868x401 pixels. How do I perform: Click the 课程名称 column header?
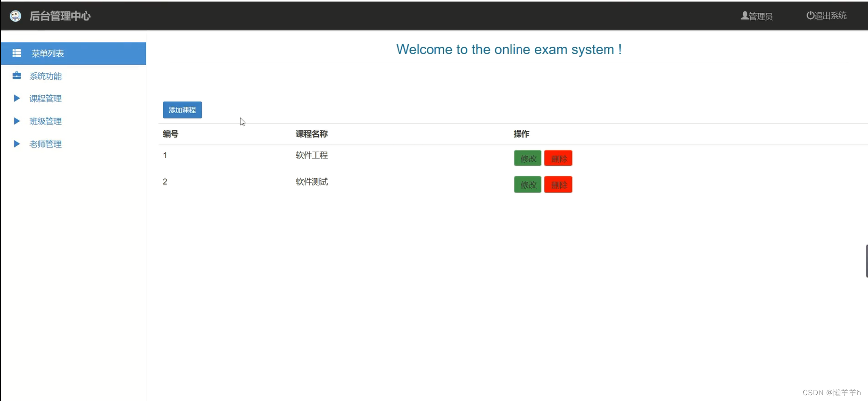312,134
